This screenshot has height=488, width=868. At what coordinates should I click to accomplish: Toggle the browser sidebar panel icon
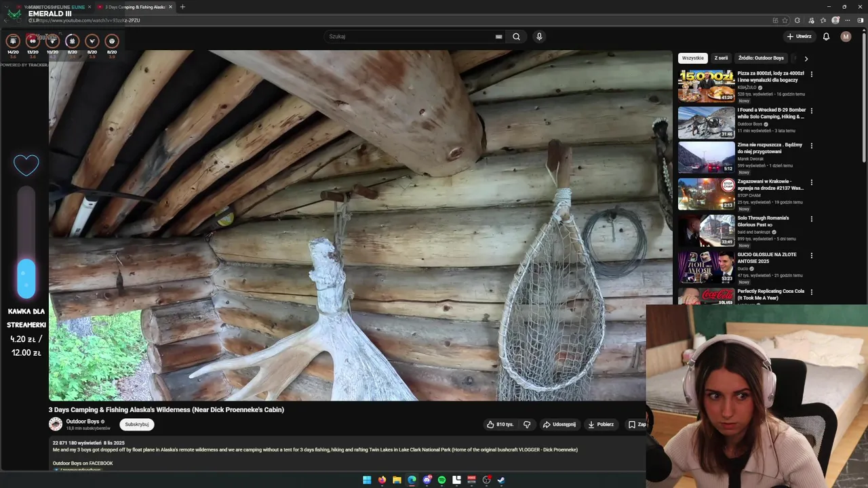tap(861, 20)
